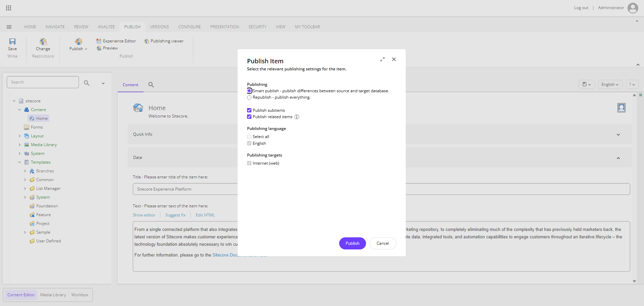Screen dimensions: 644x306
Task: Click the Show editor link
Action: (x=144, y=215)
